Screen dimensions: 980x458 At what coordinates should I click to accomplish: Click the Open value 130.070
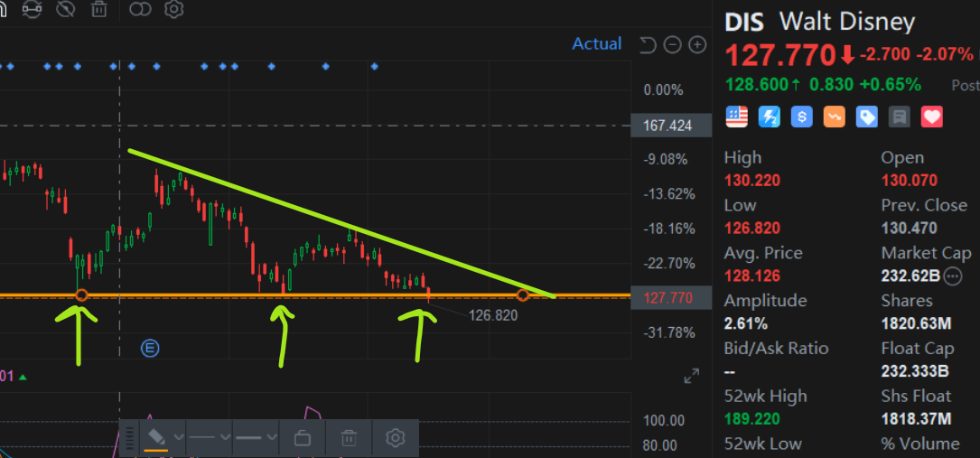tap(910, 182)
